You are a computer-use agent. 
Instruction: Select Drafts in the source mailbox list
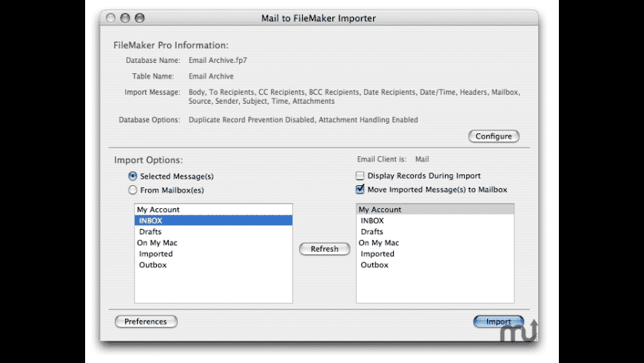(x=214, y=231)
